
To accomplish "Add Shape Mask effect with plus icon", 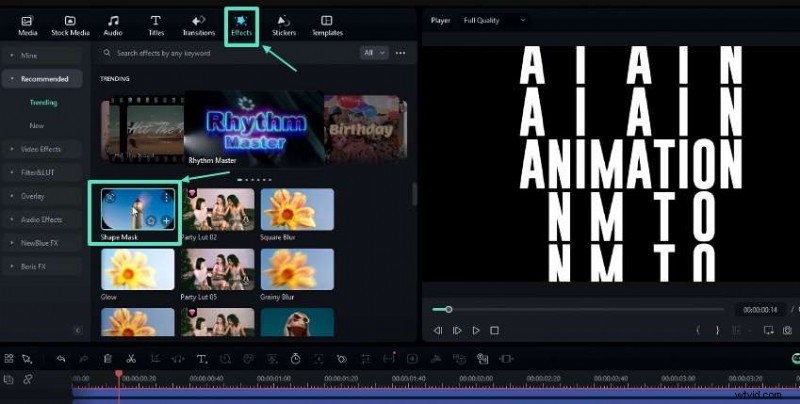I will pyautogui.click(x=166, y=220).
